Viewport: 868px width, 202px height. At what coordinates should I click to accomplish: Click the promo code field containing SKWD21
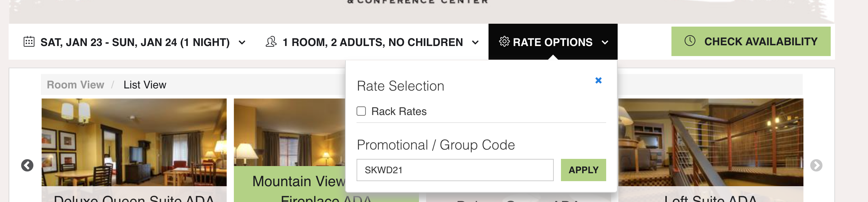tap(455, 170)
